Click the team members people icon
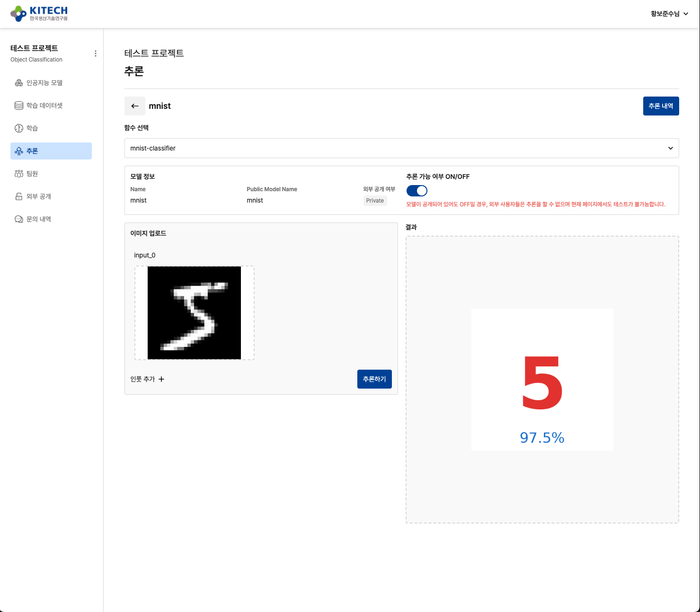The height and width of the screenshot is (612, 700). click(x=19, y=174)
